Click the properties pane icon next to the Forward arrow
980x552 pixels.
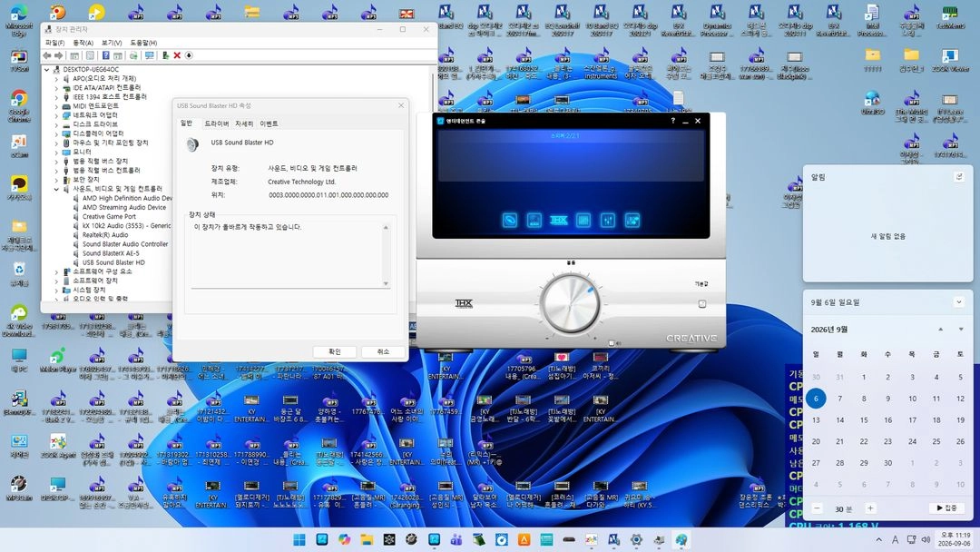74,55
